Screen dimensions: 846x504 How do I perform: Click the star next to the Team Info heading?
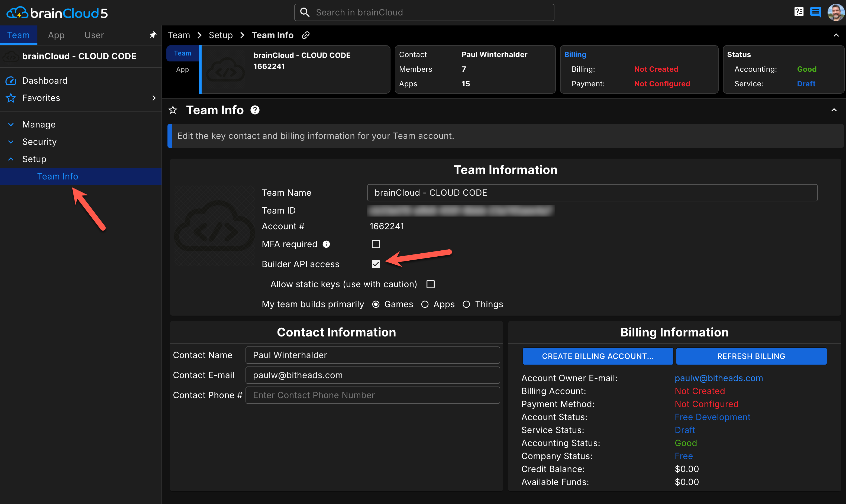(x=173, y=110)
